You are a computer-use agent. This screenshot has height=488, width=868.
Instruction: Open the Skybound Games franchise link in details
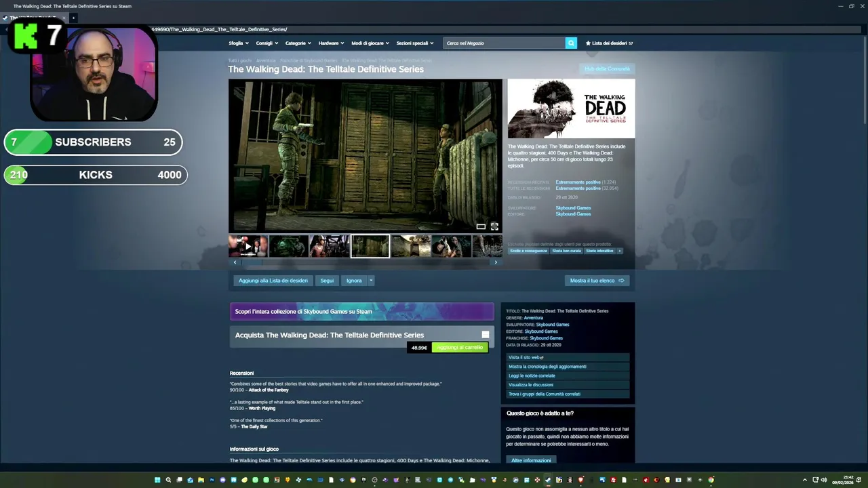546,338
